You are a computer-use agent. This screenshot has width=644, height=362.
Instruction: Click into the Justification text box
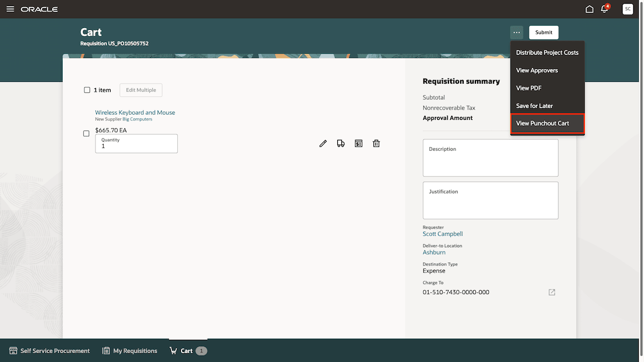491,200
